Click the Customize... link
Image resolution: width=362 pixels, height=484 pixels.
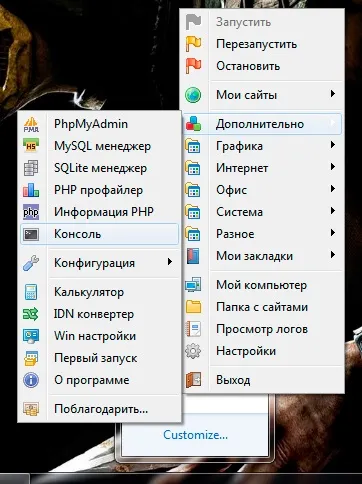tap(195, 435)
